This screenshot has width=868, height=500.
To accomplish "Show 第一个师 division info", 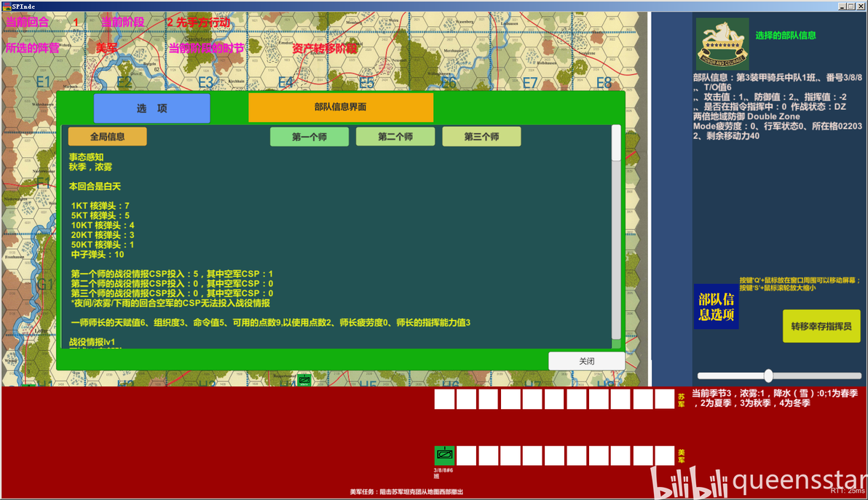I will pos(309,137).
